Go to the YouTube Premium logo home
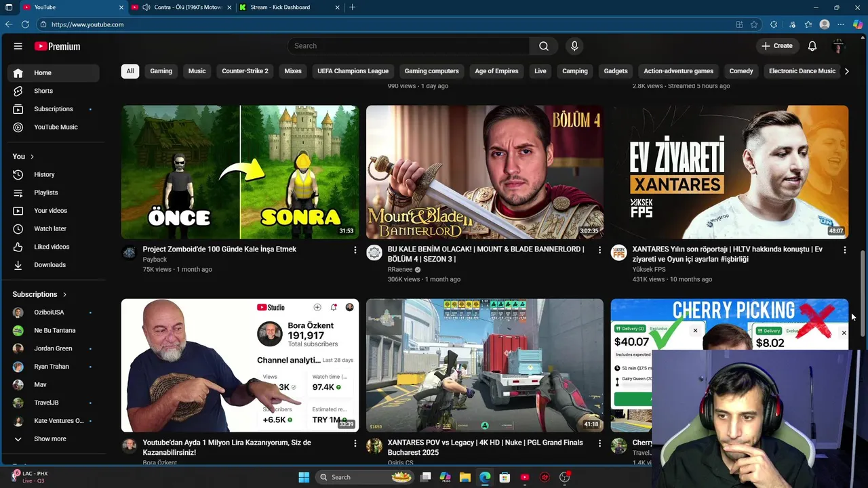 pos(58,46)
